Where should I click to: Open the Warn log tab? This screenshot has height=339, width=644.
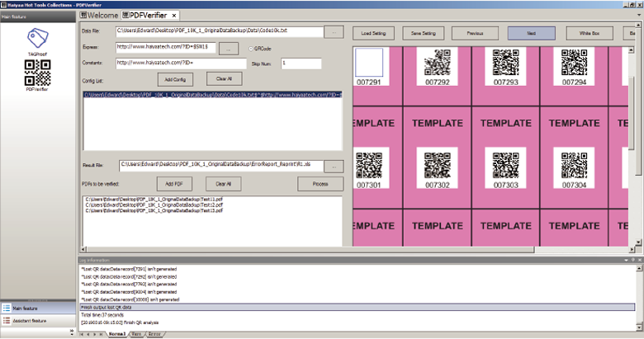(137, 335)
